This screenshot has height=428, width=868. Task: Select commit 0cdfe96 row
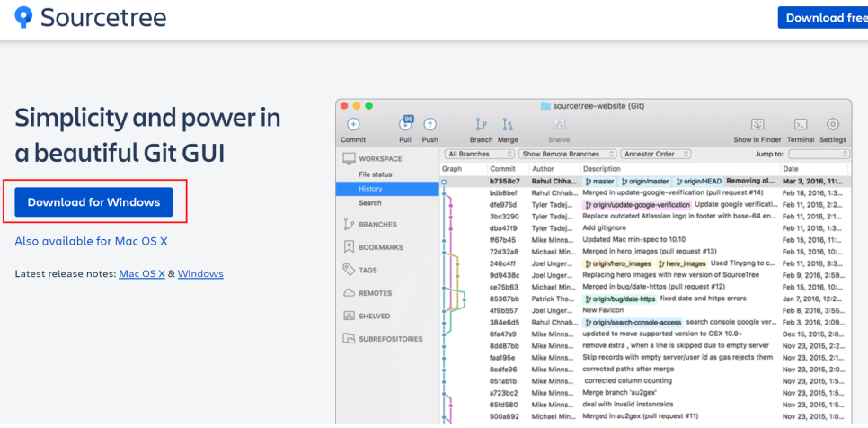644,369
